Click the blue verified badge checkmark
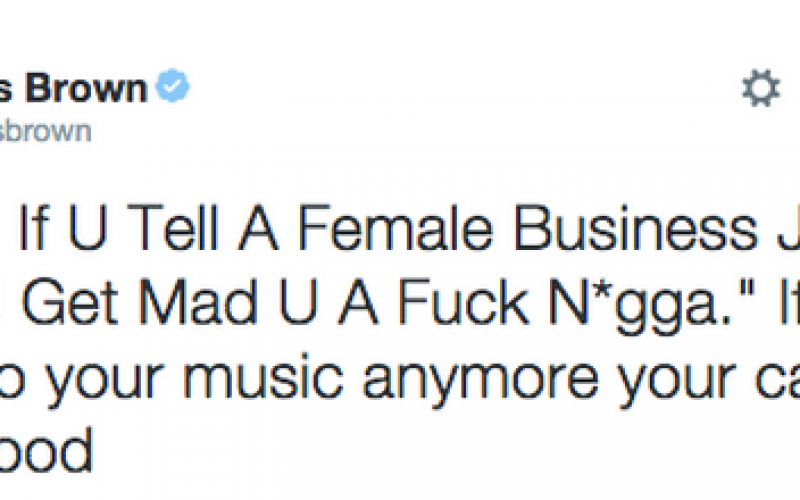Screen dimensions: 800x500 [172, 85]
